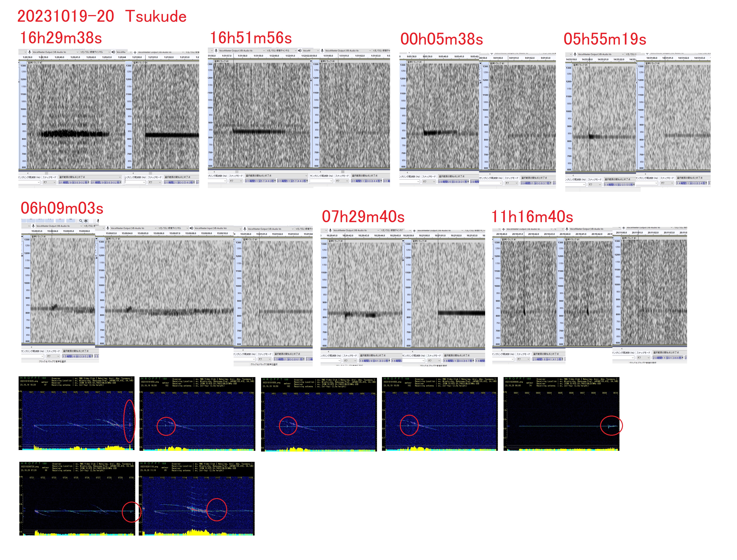Click horizontal scrollbar thumb under 16h51m56s spectrogram

(237, 172)
